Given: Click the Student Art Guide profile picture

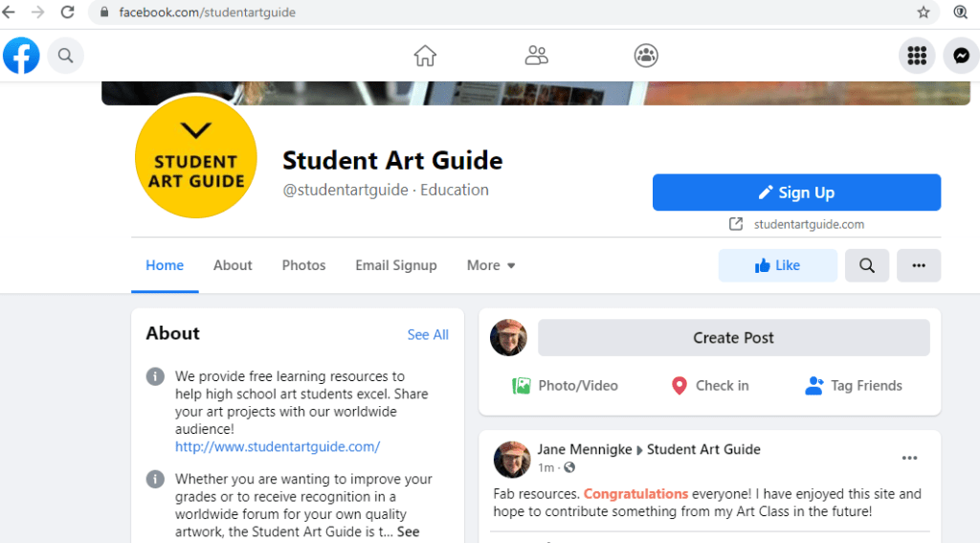Looking at the screenshot, I should (x=196, y=157).
